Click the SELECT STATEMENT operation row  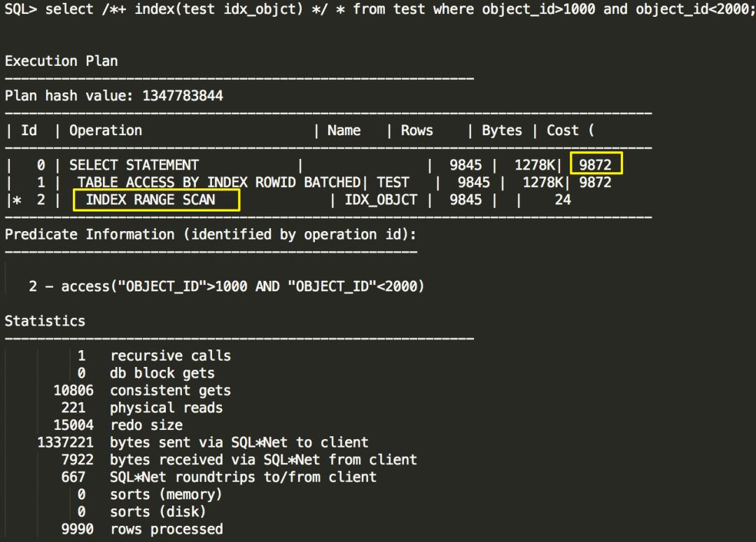(x=134, y=165)
